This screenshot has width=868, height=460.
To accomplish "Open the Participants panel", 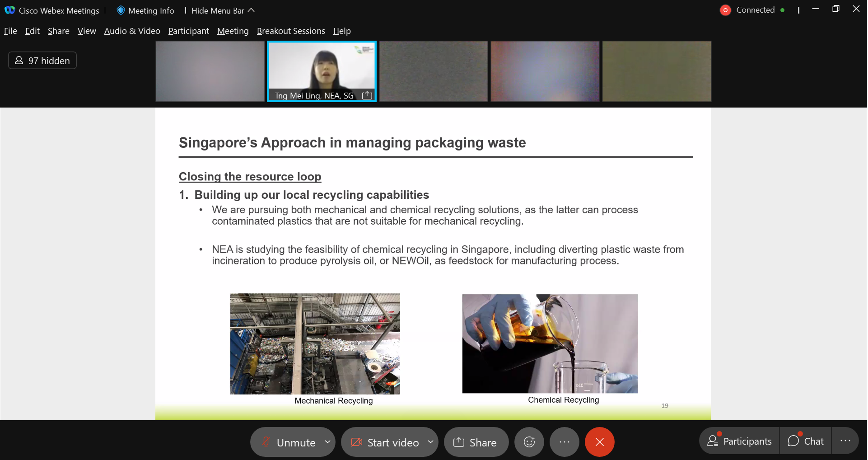I will [x=740, y=441].
